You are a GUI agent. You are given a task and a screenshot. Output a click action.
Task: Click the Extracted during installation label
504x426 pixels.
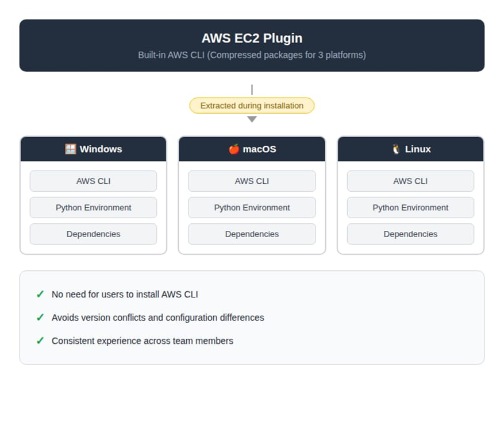(x=252, y=106)
